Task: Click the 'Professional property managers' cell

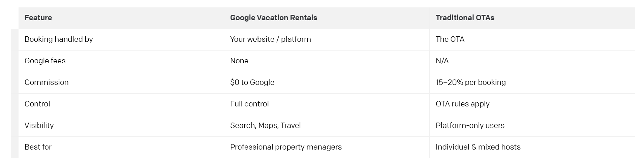Action: point(286,147)
